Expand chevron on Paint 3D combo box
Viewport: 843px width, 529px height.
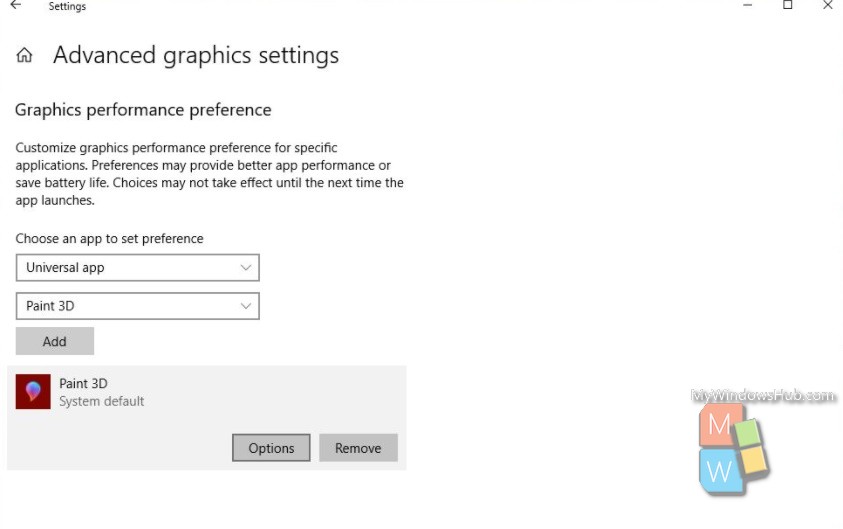pos(246,306)
